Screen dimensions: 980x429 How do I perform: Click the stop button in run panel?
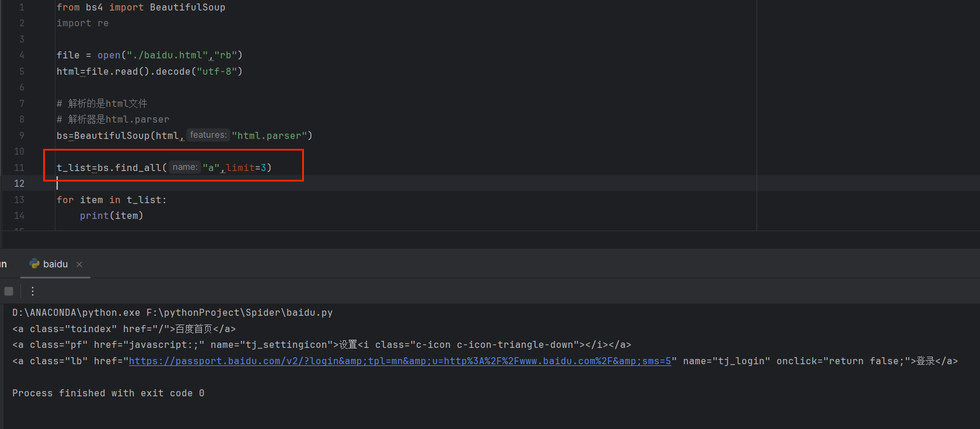[x=9, y=291]
